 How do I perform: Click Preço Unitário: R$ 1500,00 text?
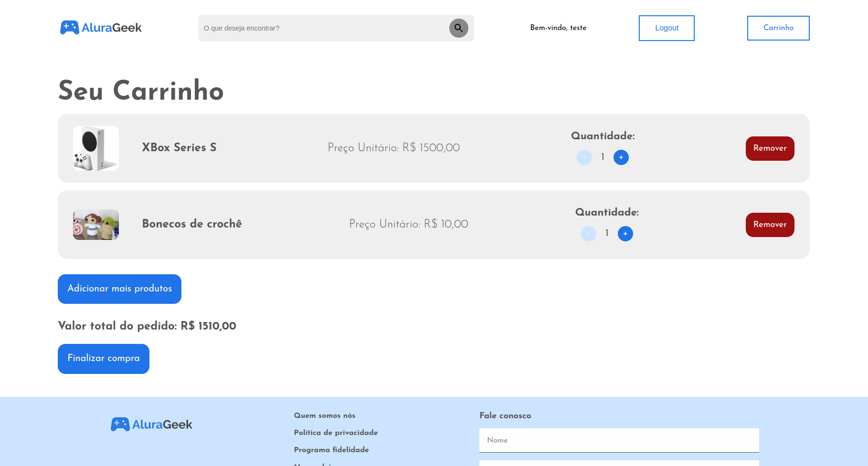click(x=394, y=148)
